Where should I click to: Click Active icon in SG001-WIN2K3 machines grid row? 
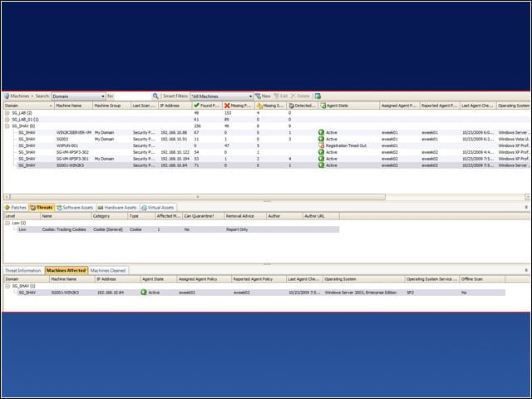(x=322, y=165)
